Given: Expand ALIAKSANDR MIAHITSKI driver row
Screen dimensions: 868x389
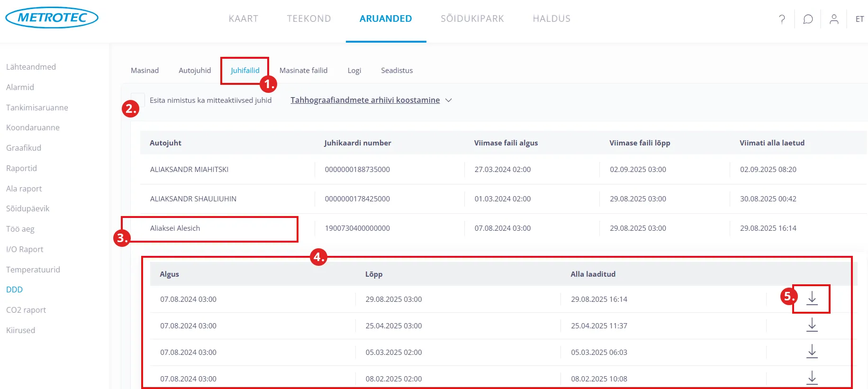Looking at the screenshot, I should (189, 170).
